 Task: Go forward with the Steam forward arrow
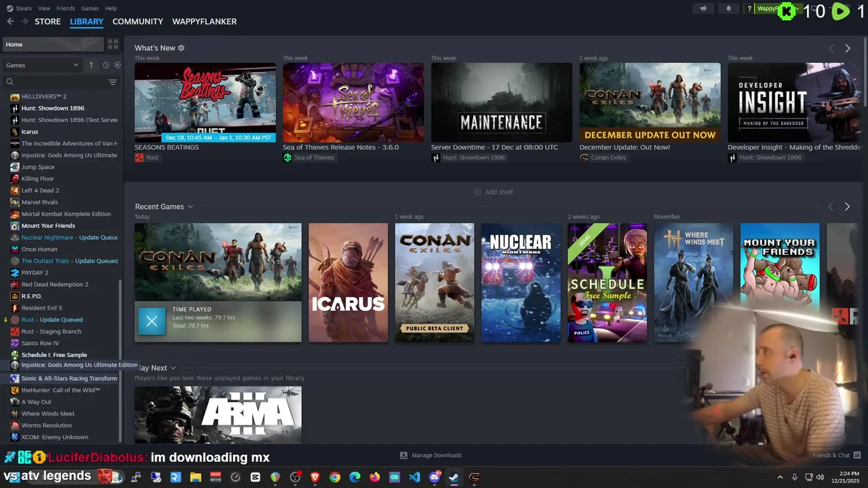coord(24,22)
